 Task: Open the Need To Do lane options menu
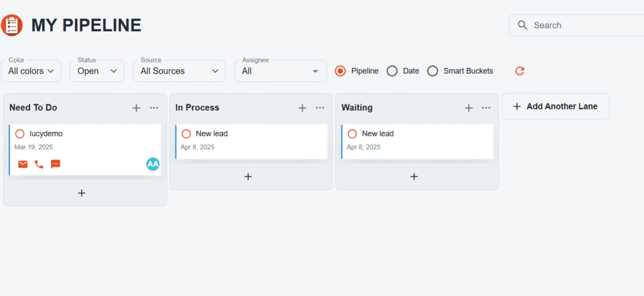pos(154,107)
